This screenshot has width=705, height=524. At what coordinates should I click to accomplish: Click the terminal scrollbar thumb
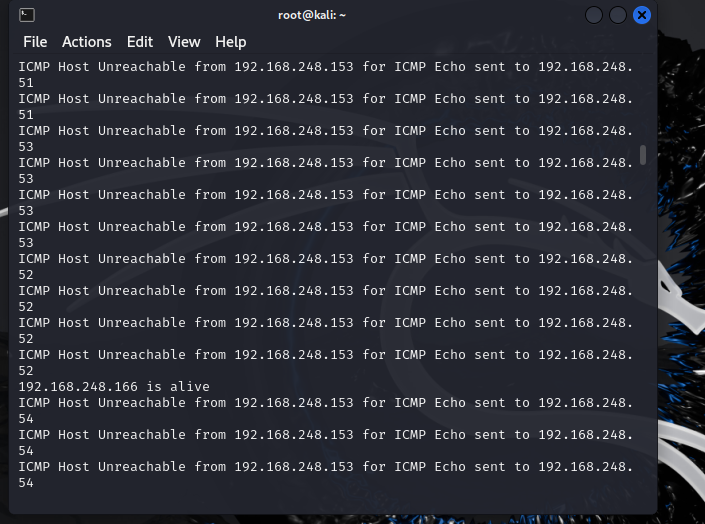coord(643,154)
